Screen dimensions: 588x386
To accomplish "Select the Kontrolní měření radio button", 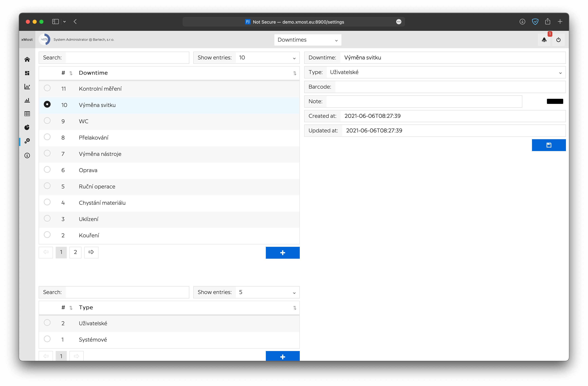I will click(x=47, y=88).
